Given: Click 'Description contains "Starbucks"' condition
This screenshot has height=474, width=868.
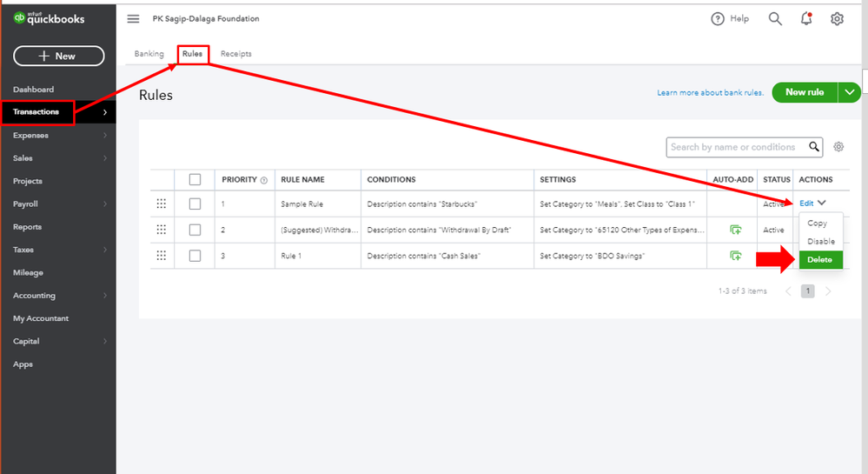Looking at the screenshot, I should pos(421,204).
